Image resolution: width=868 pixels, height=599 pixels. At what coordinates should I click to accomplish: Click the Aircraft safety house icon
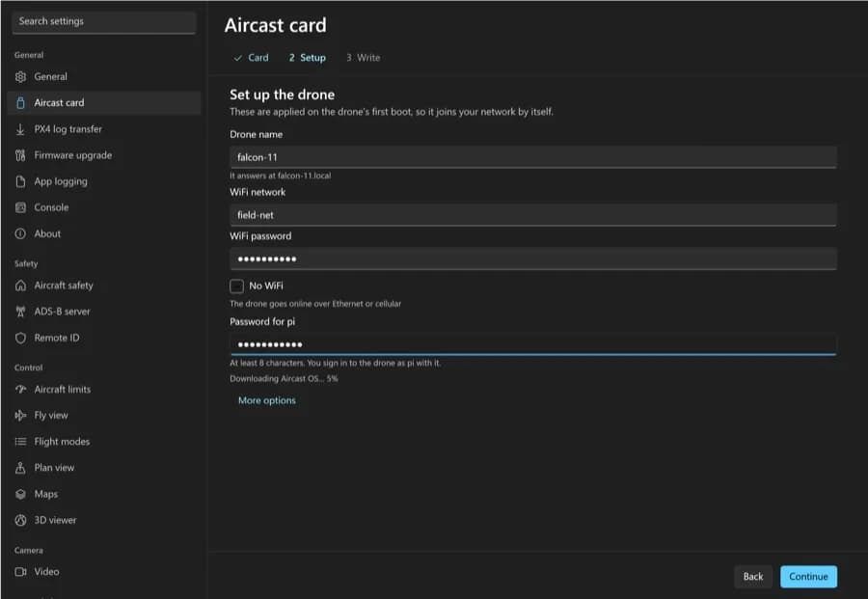tap(20, 286)
